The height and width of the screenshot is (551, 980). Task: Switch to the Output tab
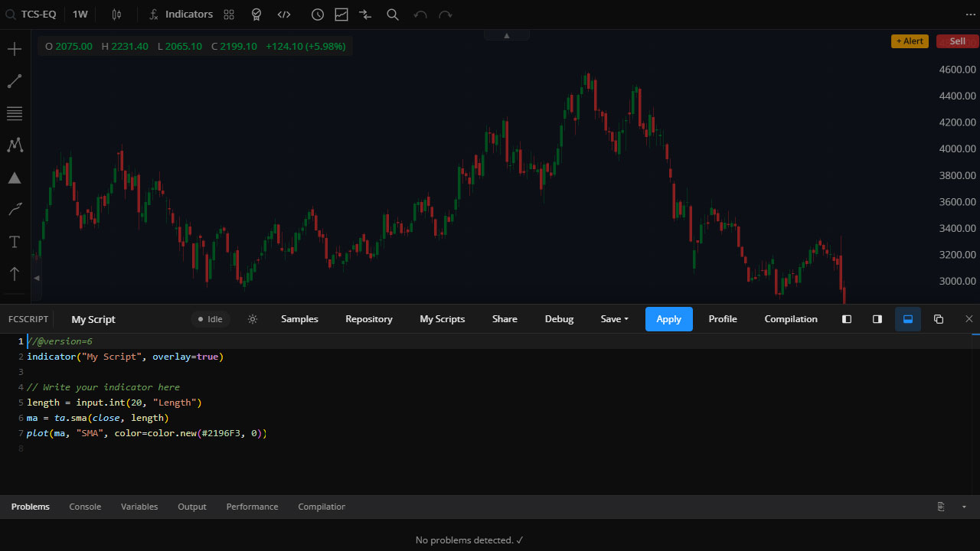(x=192, y=507)
